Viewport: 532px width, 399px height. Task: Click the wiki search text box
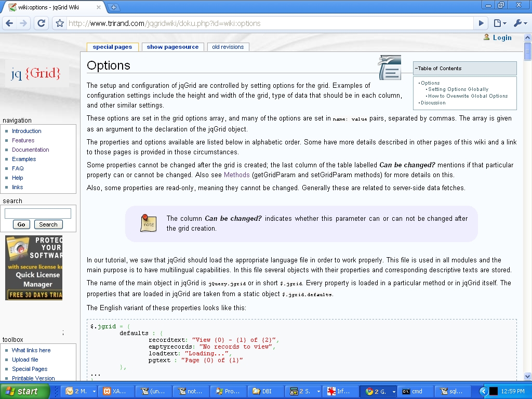pyautogui.click(x=37, y=214)
